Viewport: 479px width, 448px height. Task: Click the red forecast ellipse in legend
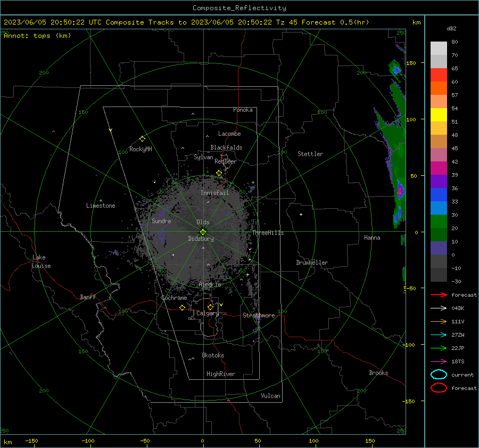click(439, 388)
